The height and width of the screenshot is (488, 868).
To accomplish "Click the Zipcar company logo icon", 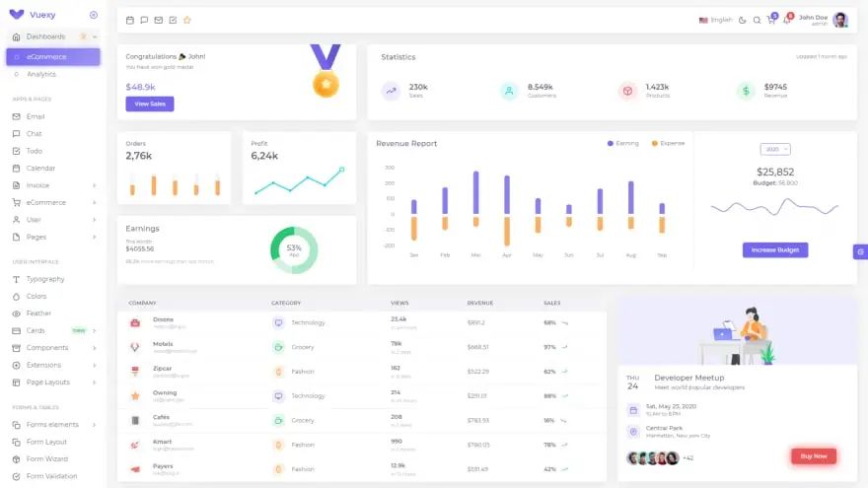I will pyautogui.click(x=135, y=372).
